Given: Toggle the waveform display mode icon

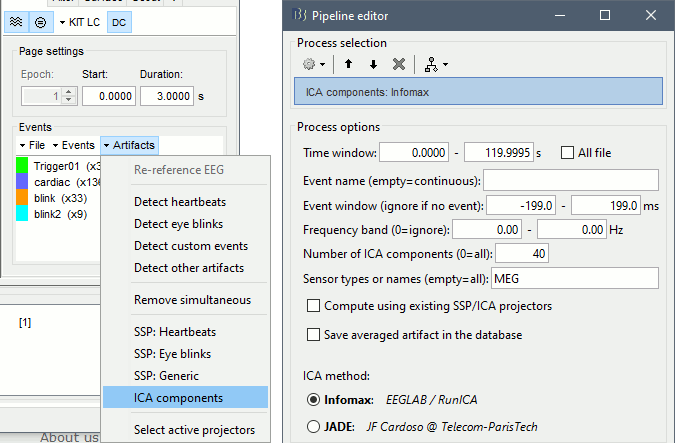Looking at the screenshot, I should tap(17, 21).
